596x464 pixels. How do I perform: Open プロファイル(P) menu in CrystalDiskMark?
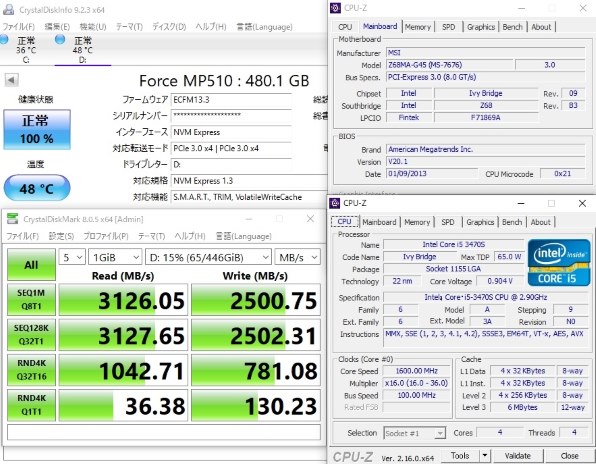pyautogui.click(x=106, y=236)
